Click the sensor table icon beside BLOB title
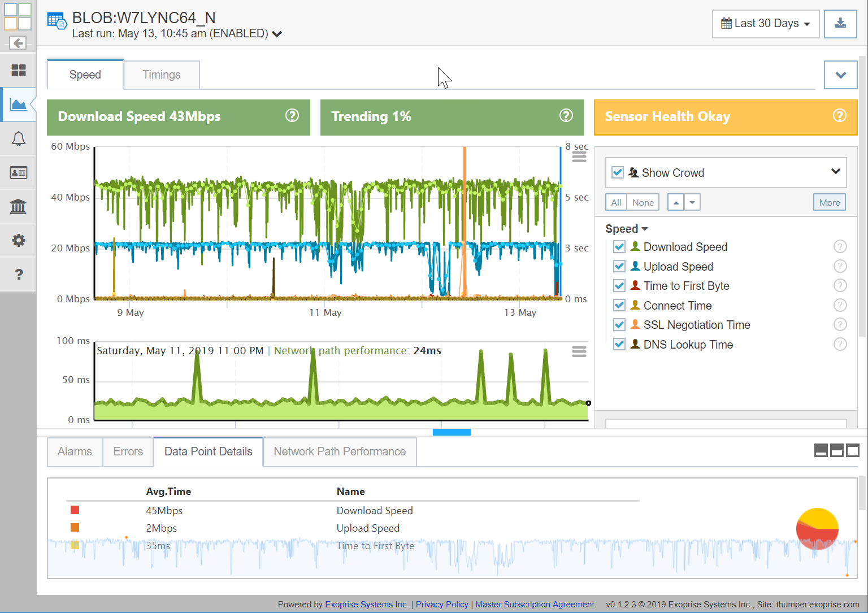The width and height of the screenshot is (868, 613). pos(57,21)
